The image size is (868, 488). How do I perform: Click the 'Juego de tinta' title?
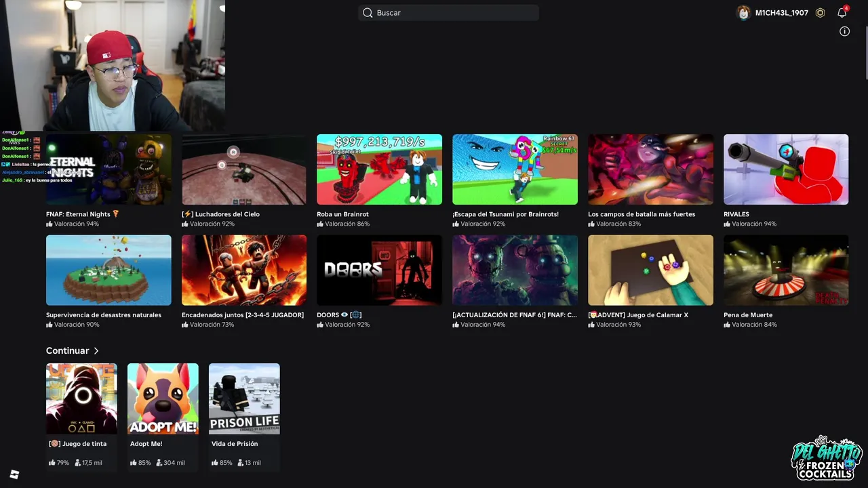(77, 444)
